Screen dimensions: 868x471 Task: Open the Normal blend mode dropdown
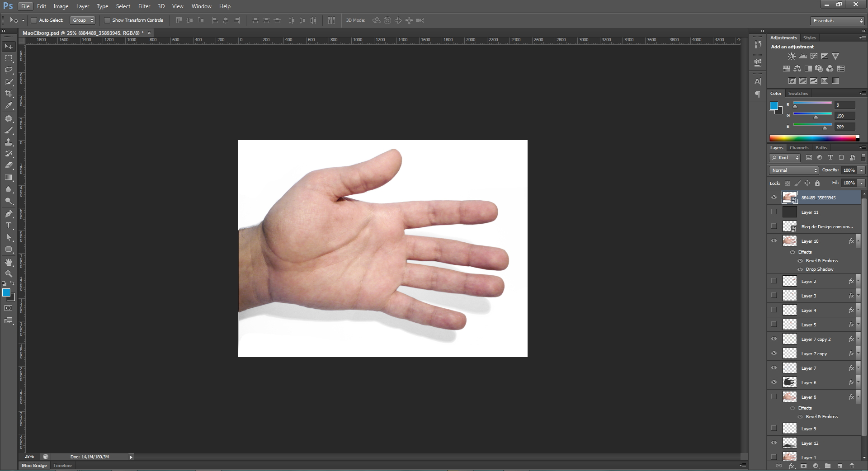794,170
